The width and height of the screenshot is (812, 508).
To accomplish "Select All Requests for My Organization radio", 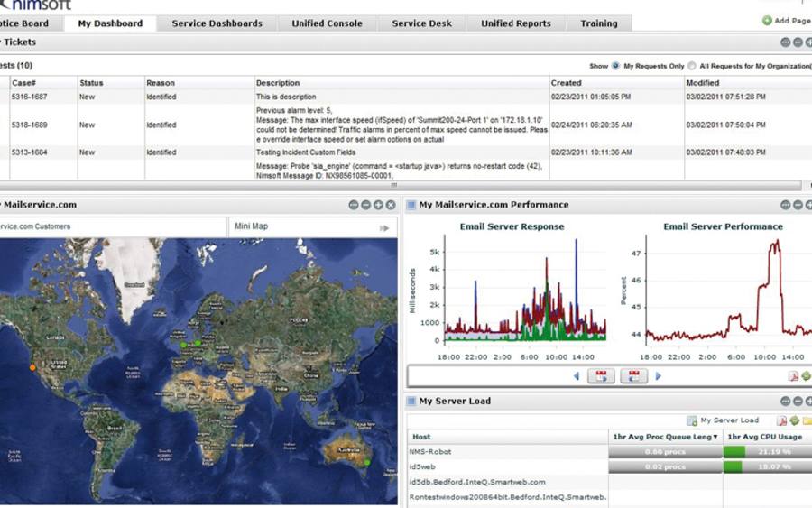I will click(x=692, y=66).
